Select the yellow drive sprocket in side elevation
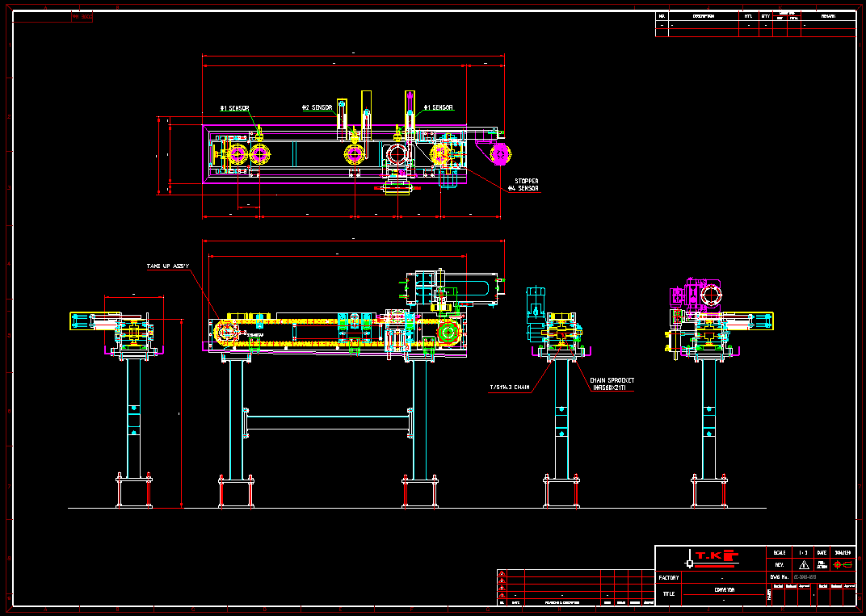This screenshot has height=616, width=866. click(x=448, y=332)
